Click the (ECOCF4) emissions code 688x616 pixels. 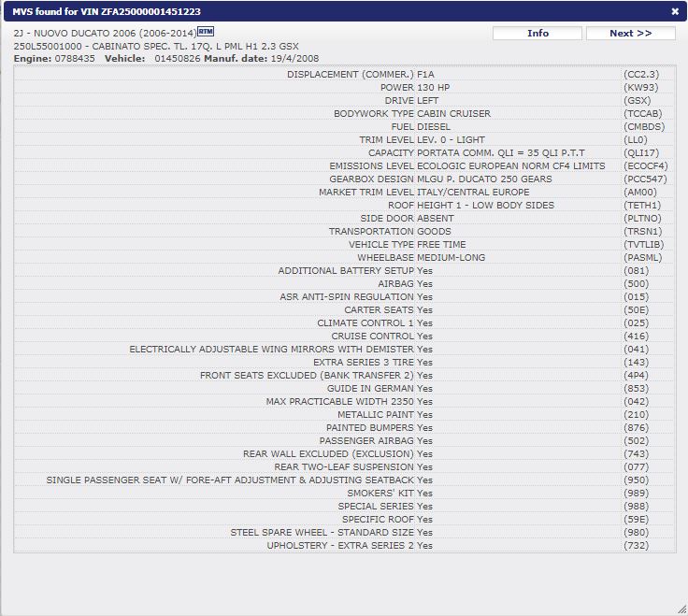coord(645,165)
